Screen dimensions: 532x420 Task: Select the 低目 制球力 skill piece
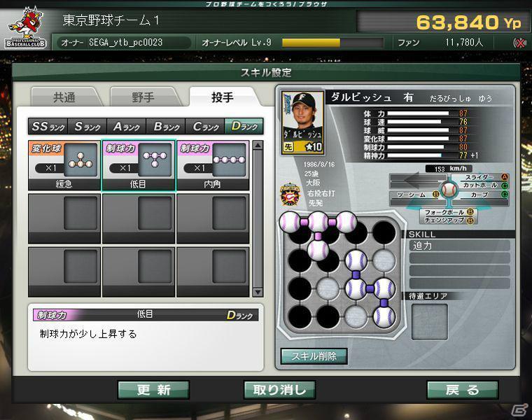[139, 165]
